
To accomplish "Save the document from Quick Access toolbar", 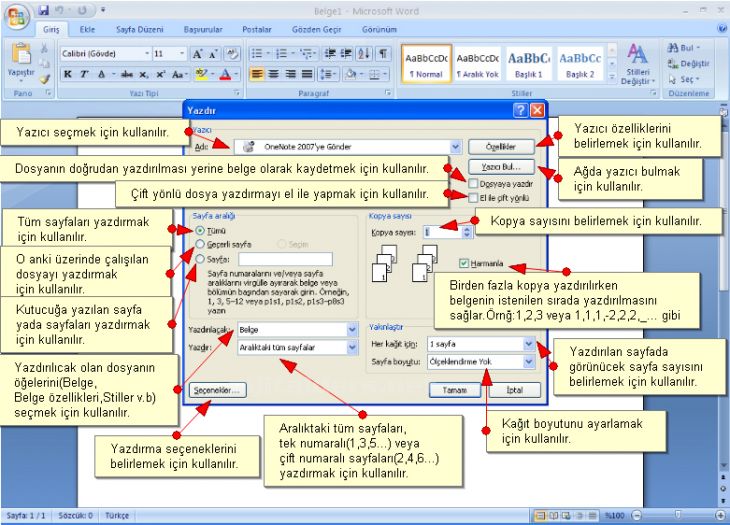I will pyautogui.click(x=44, y=10).
